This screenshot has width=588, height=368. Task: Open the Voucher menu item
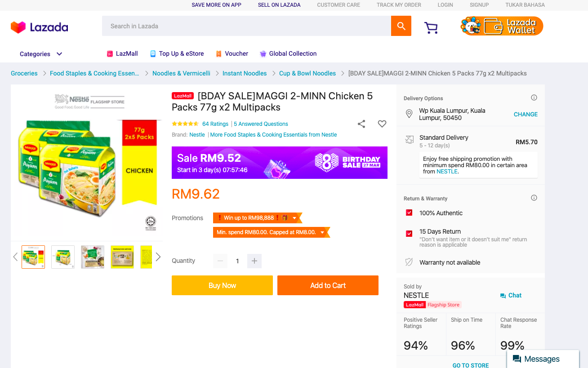coord(232,53)
